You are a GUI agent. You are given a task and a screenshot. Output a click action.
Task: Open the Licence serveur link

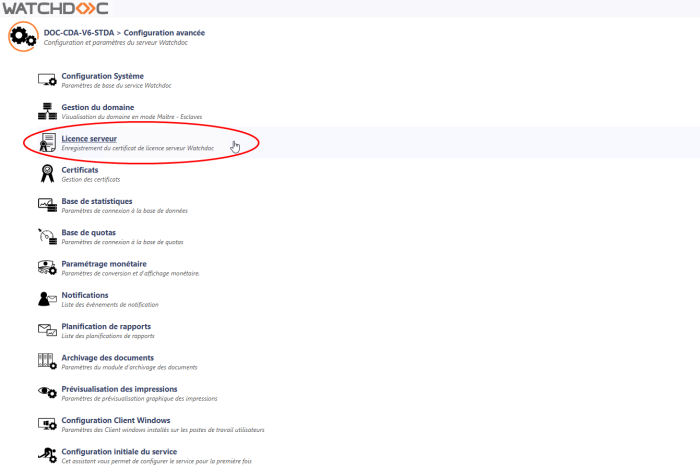click(x=89, y=138)
